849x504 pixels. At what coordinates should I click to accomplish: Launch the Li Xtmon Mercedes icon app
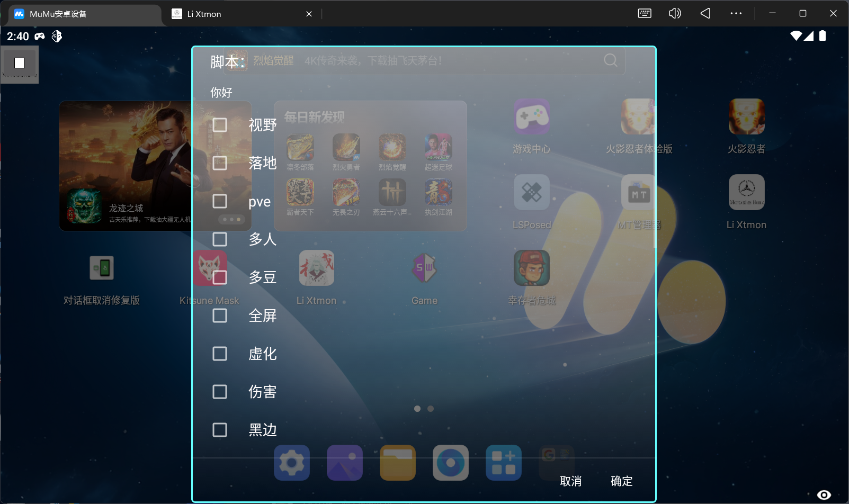click(746, 193)
